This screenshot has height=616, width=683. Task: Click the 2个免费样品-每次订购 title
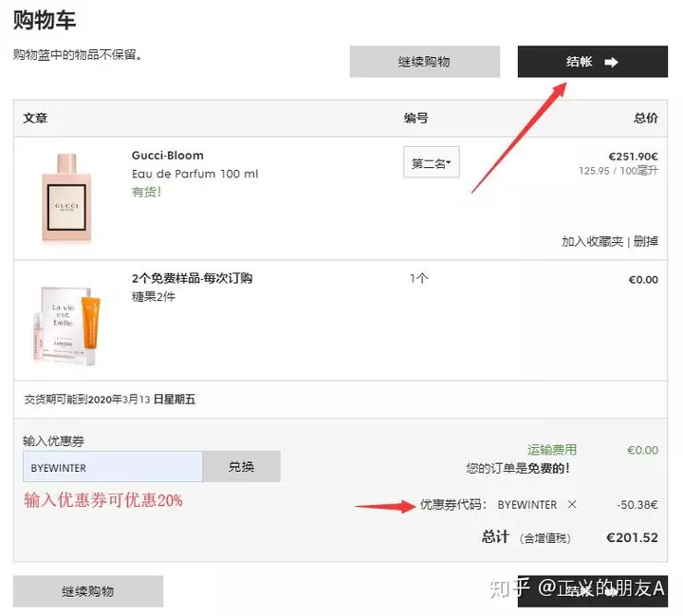click(192, 278)
